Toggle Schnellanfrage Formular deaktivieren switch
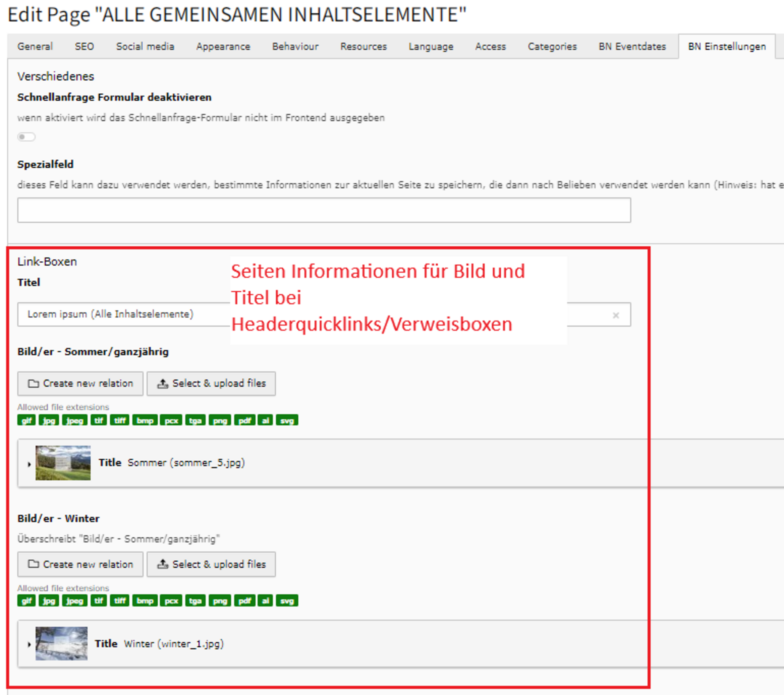Image resolution: width=784 pixels, height=695 pixels. pyautogui.click(x=26, y=137)
